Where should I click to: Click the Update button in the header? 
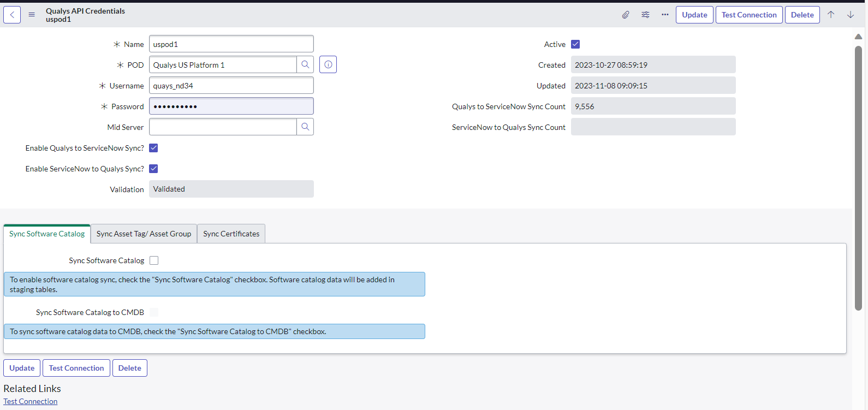coord(694,15)
